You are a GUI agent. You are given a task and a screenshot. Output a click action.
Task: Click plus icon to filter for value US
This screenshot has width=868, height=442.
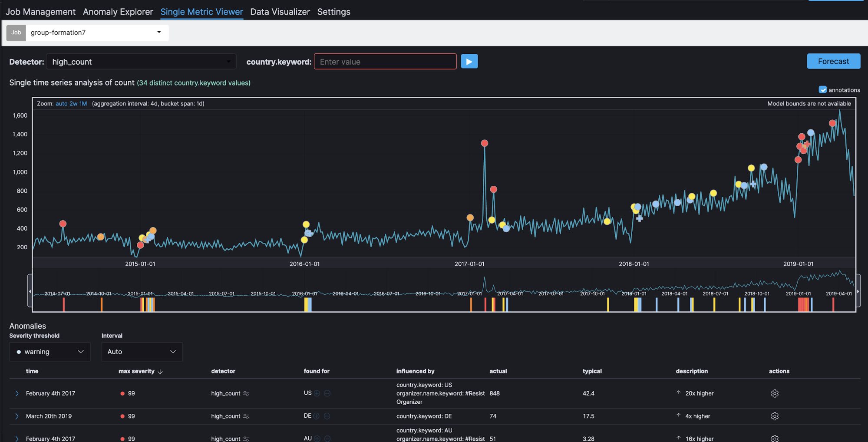(x=317, y=393)
